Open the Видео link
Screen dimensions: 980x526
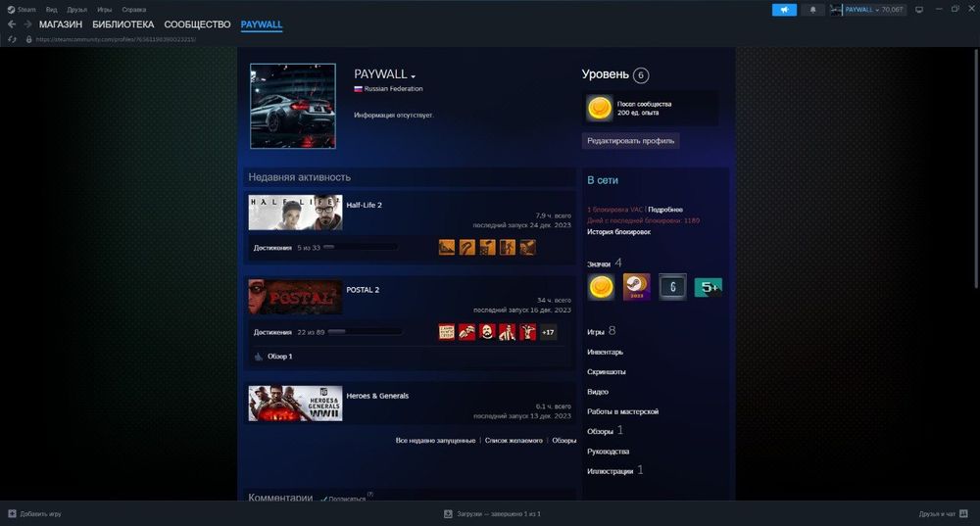[598, 392]
